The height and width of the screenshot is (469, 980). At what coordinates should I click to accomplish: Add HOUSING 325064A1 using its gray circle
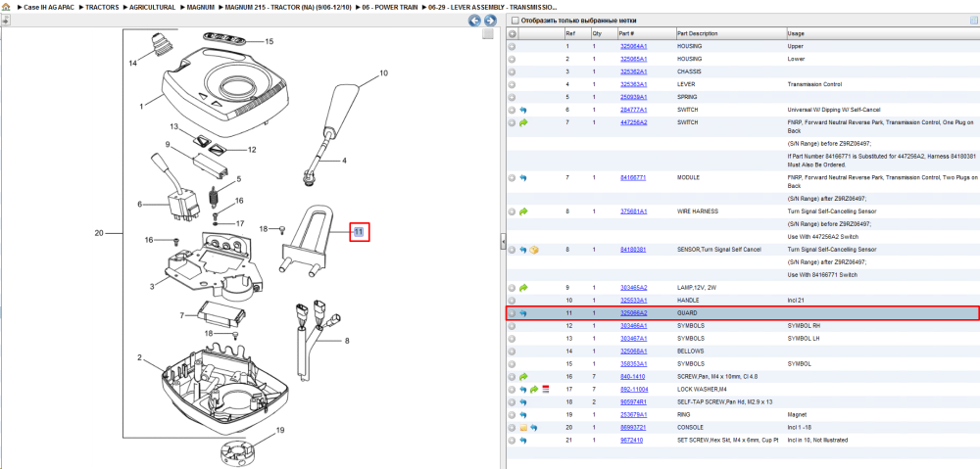512,46
